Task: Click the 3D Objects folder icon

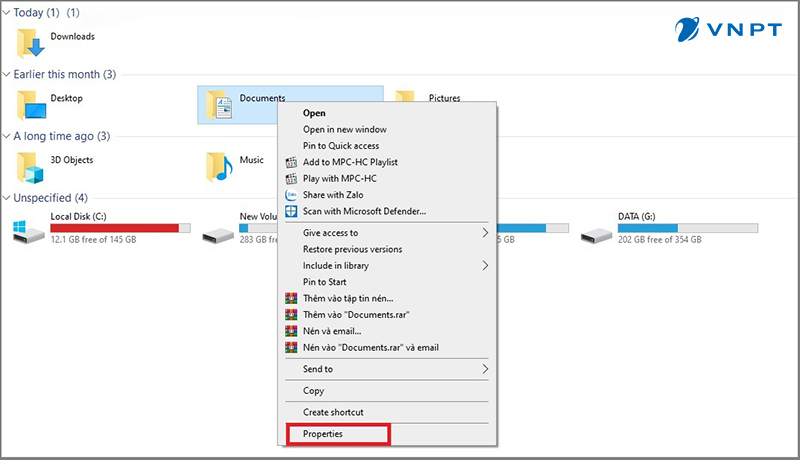Action: (x=32, y=164)
